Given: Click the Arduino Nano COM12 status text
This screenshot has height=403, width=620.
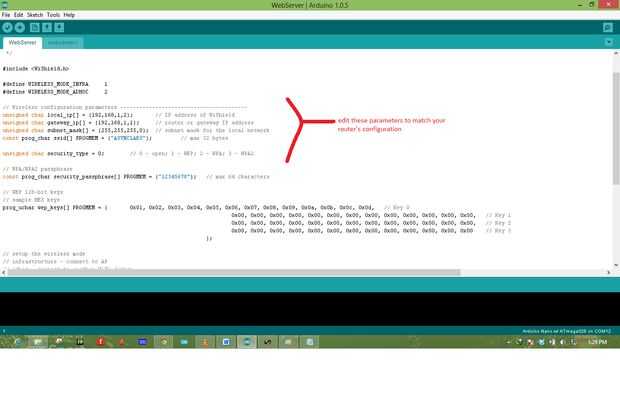Looking at the screenshot, I should click(x=567, y=331).
